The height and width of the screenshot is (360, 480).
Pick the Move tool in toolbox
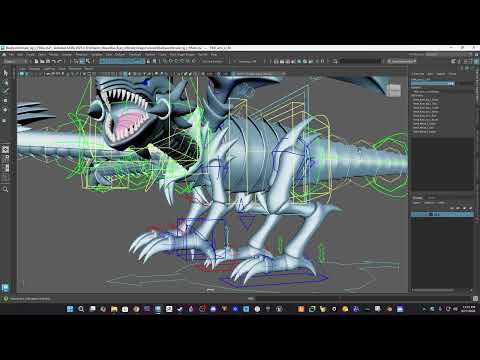[x=6, y=100]
